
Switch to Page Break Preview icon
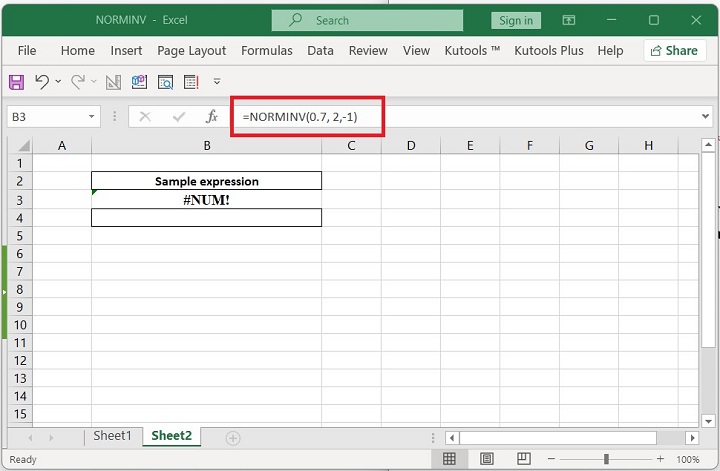[523, 459]
